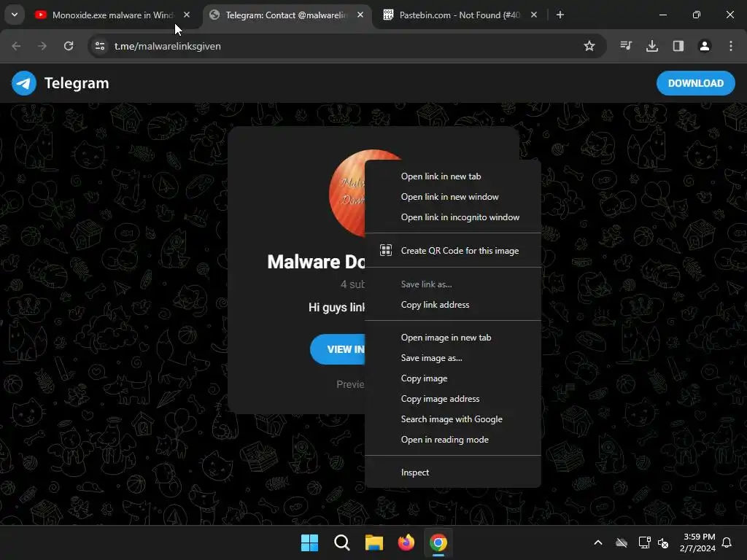
Task: Open Chrome three-dot menu
Action: pyautogui.click(x=731, y=46)
